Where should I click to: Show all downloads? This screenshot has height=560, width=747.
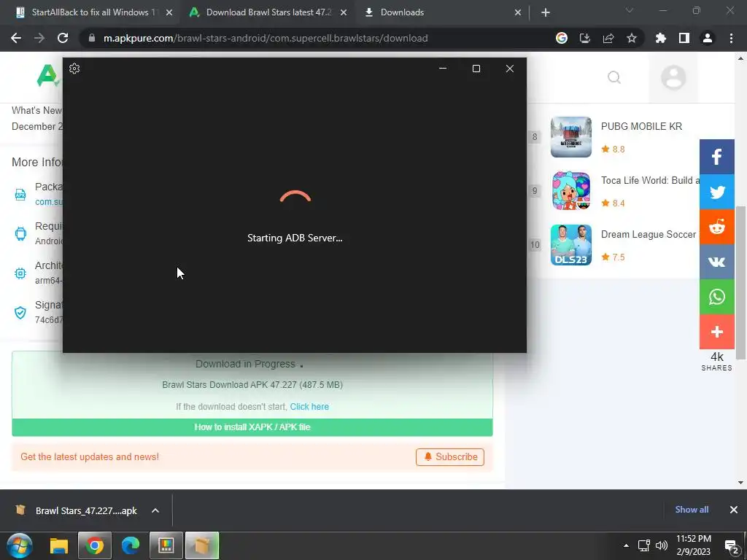692,510
